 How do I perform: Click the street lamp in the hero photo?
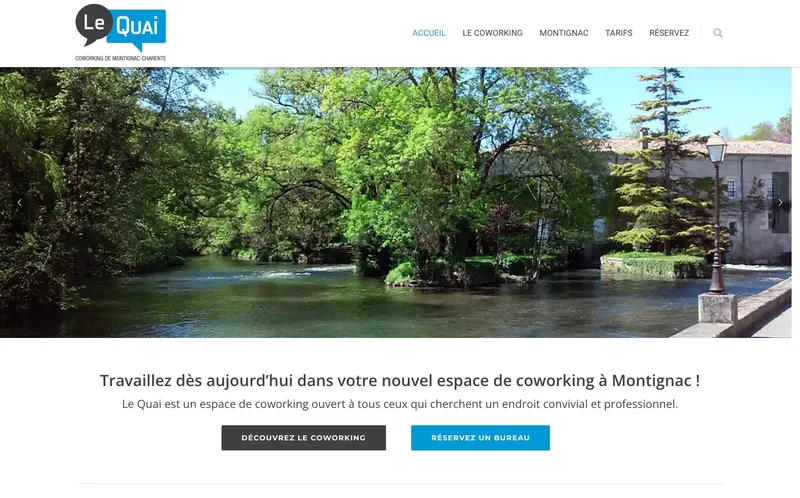pos(716,212)
